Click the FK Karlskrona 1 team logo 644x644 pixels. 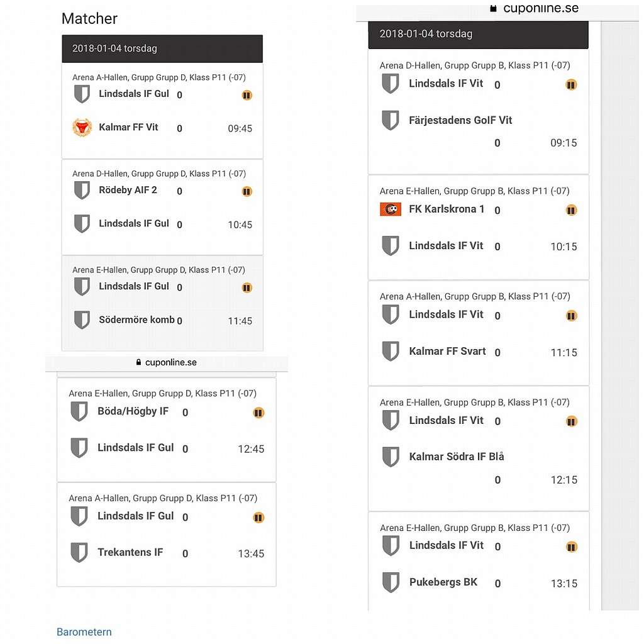tap(390, 209)
